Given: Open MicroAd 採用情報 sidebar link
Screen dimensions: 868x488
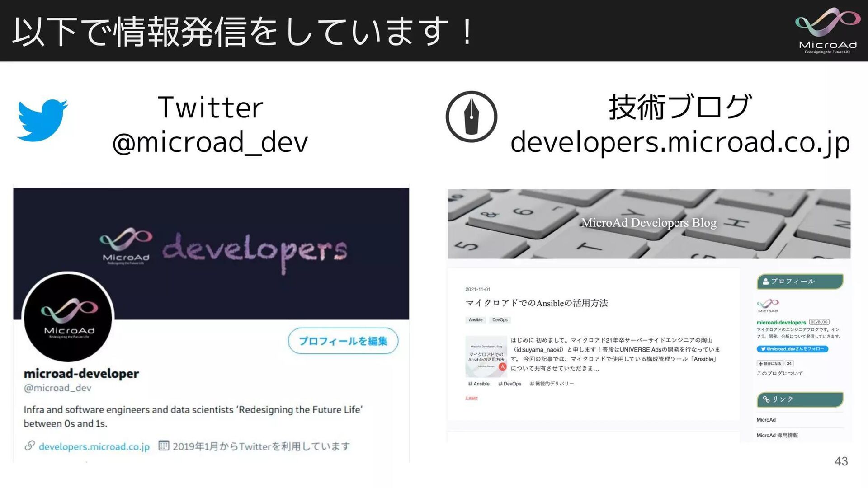Looking at the screenshot, I should (x=777, y=435).
